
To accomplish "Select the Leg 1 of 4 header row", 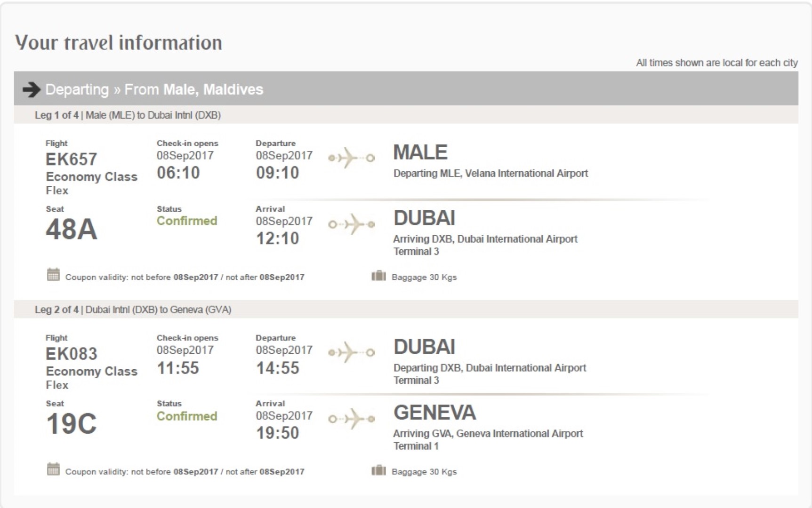I will click(406, 115).
